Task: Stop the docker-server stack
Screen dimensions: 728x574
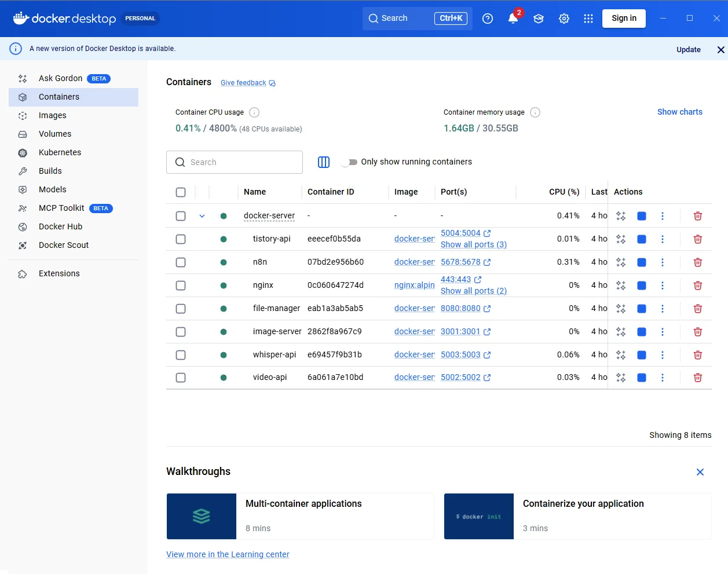Action: point(642,216)
